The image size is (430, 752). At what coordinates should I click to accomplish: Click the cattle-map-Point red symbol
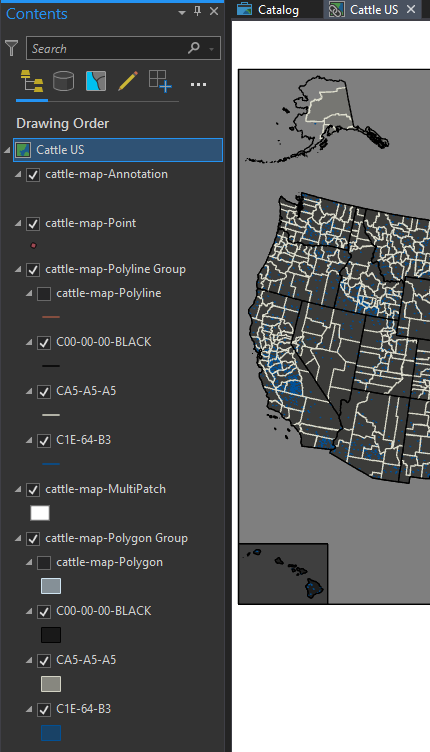(34, 246)
